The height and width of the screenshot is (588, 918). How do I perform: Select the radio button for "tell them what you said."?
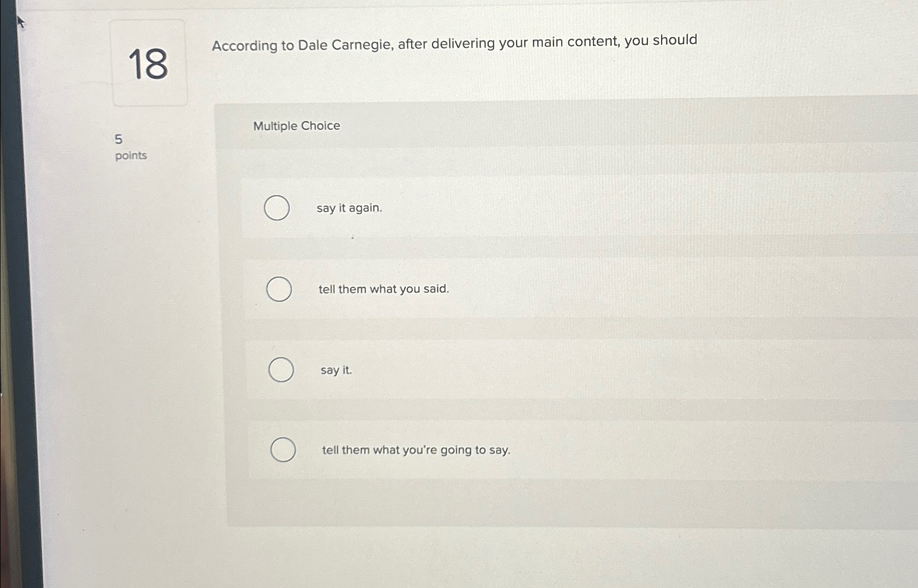coord(279,290)
